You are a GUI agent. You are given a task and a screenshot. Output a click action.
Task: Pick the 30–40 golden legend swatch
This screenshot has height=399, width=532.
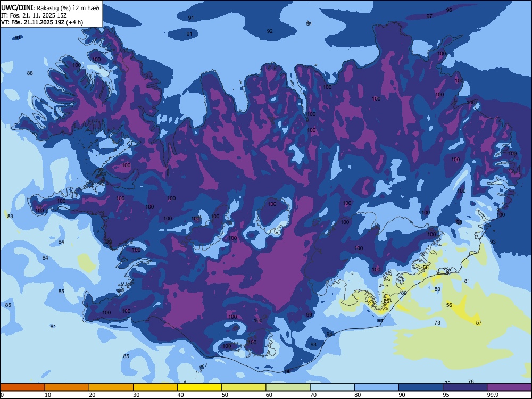[x=155, y=387]
